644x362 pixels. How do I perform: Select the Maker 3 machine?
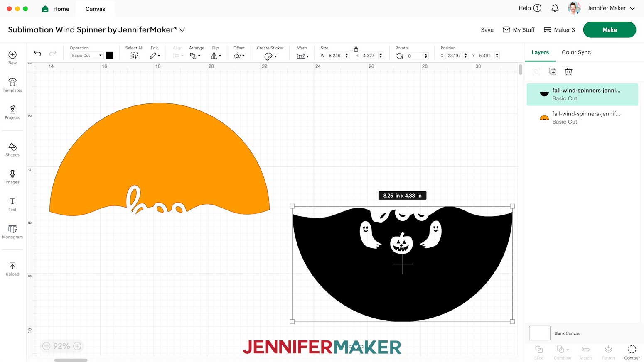pos(559,30)
